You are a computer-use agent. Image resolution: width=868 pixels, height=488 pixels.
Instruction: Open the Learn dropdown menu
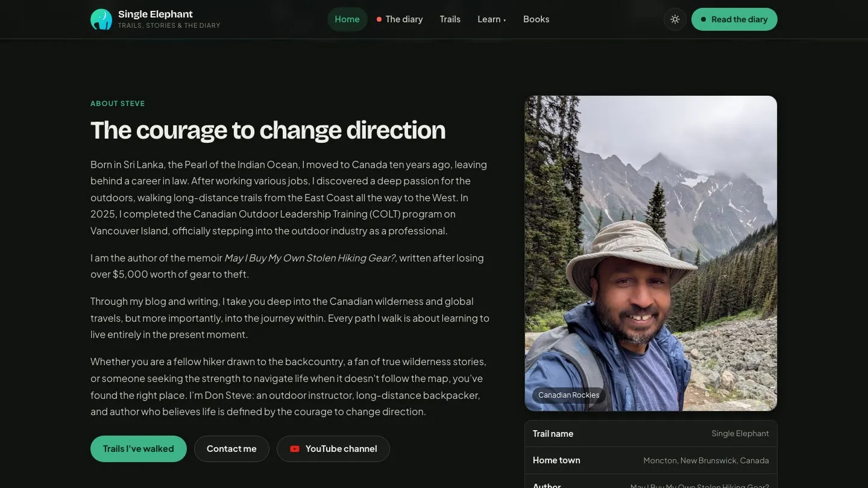[492, 19]
